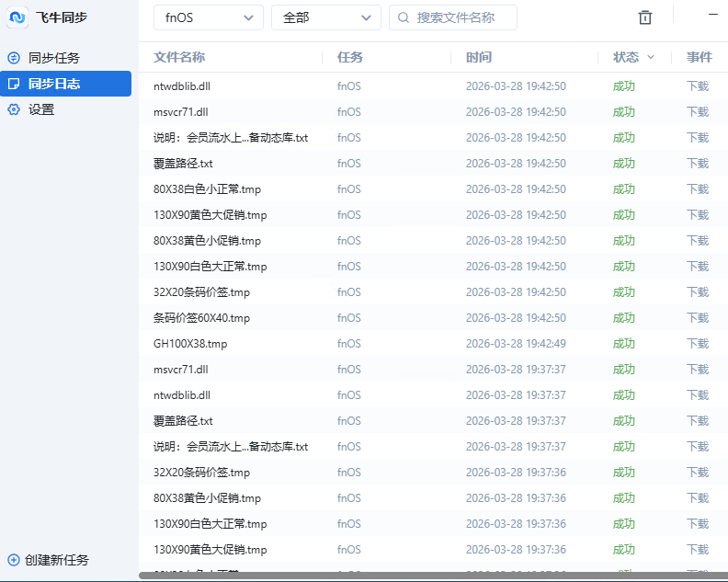Select 32X20条码价签.tmp logged at 19:42:50
Viewport: 728px width, 582px height.
click(x=201, y=292)
